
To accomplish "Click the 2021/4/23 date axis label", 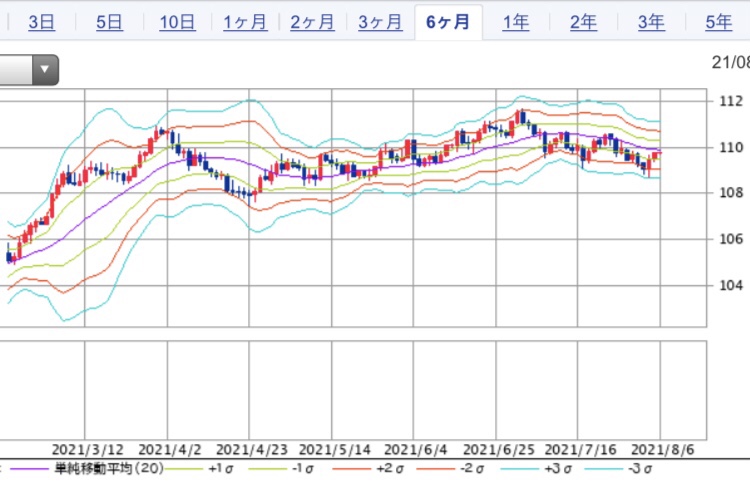I will 252,450.
